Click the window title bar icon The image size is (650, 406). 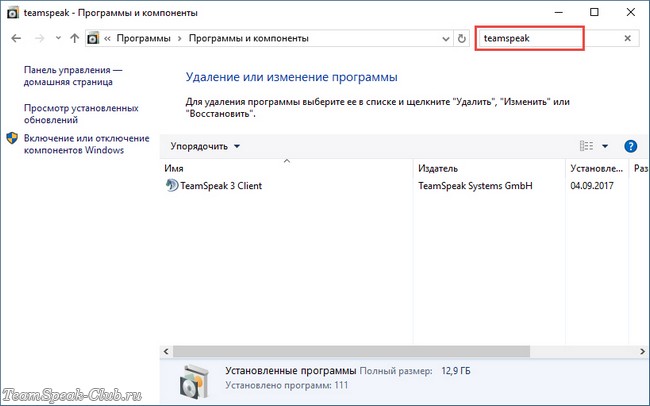pyautogui.click(x=13, y=12)
